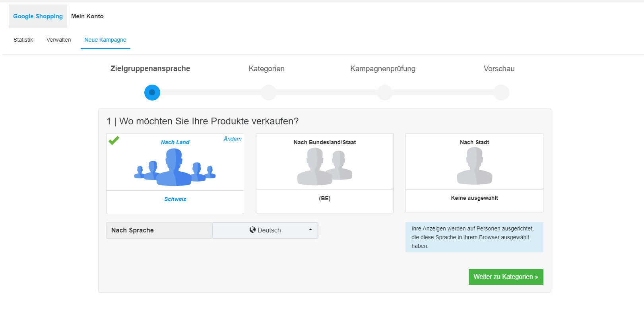This screenshot has height=325, width=644.
Task: Click the heading Wo möchten Sie Ihre Produkte verkaufen?
Action: click(203, 121)
